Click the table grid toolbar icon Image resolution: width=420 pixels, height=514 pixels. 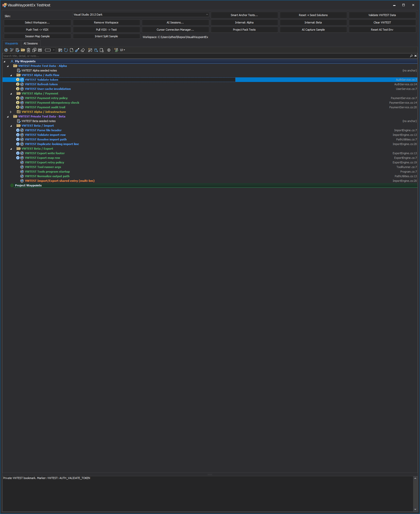40,50
